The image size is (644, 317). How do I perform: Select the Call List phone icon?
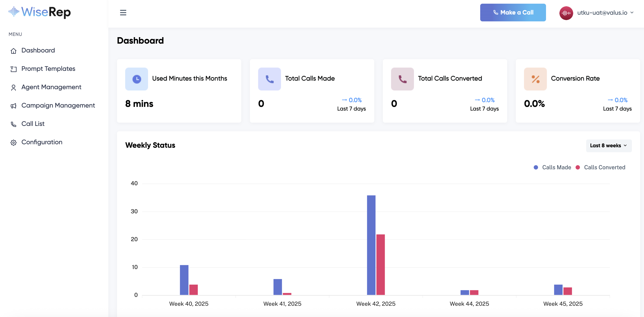point(14,124)
